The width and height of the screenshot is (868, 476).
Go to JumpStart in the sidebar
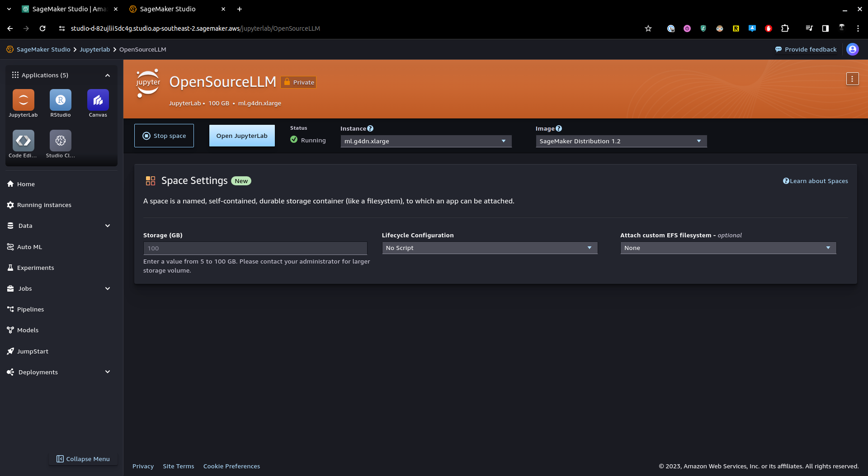click(33, 351)
